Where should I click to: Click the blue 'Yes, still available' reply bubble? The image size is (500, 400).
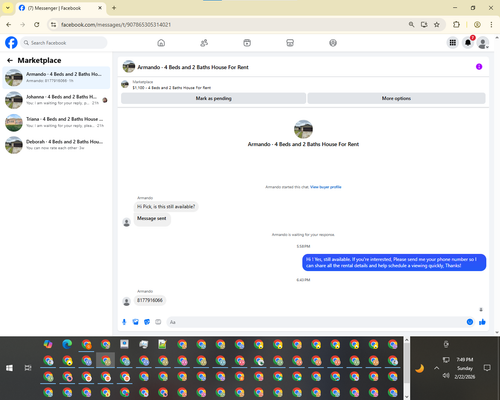point(394,262)
